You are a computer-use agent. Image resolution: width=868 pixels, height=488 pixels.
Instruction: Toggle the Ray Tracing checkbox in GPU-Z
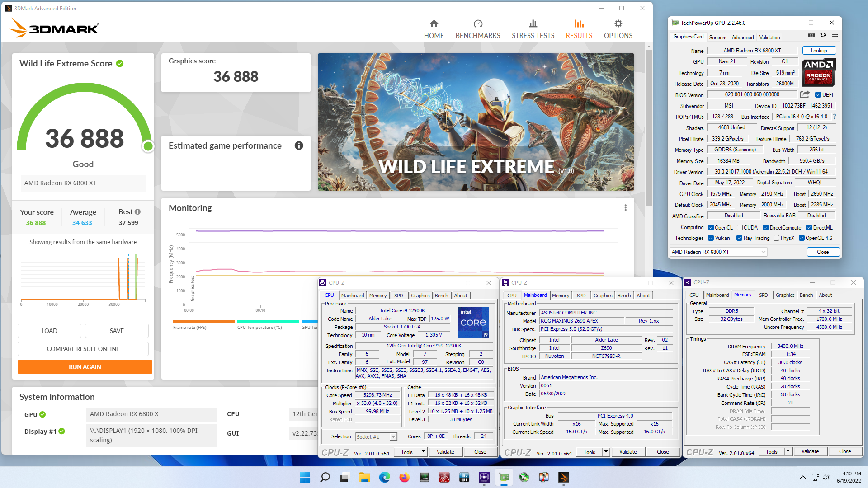tap(739, 238)
